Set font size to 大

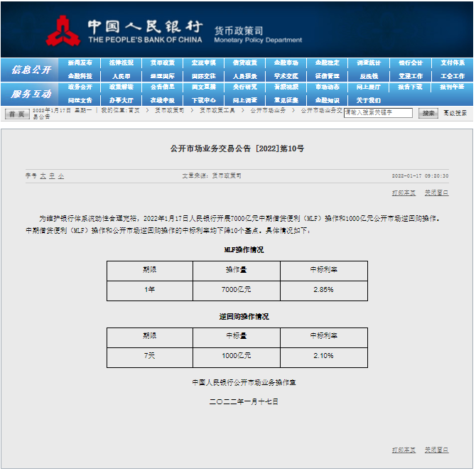point(43,176)
